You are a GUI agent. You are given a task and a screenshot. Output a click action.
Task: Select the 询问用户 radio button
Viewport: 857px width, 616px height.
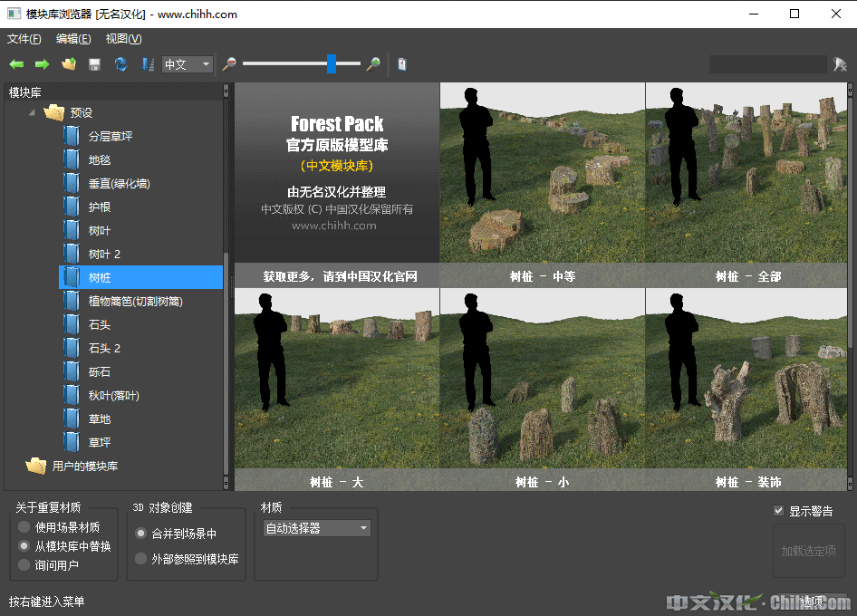pyautogui.click(x=24, y=565)
